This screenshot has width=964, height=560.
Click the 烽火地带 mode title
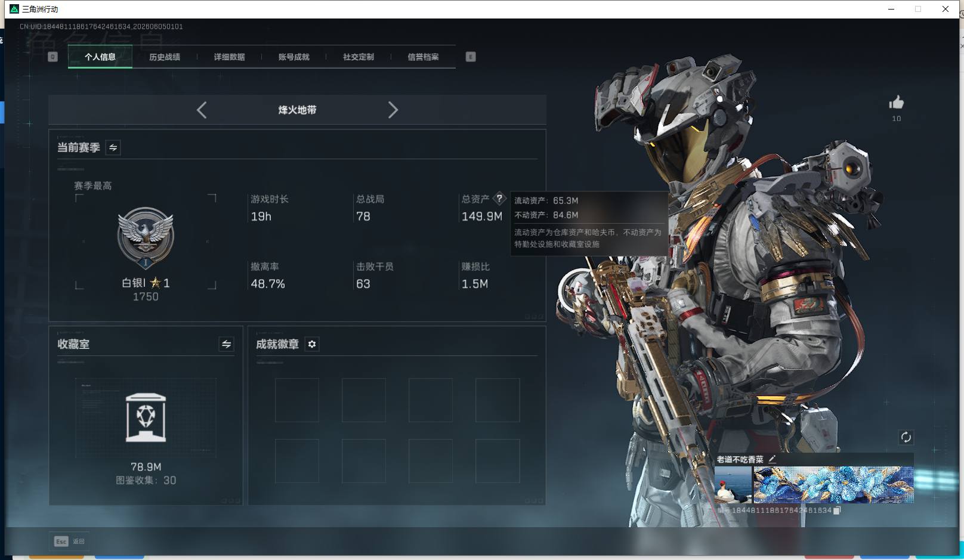(297, 110)
